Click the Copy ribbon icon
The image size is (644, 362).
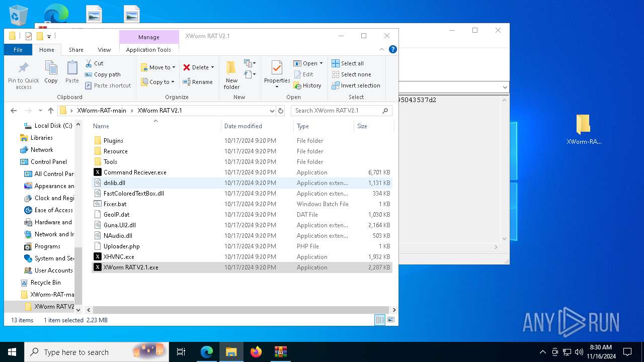pyautogui.click(x=51, y=72)
